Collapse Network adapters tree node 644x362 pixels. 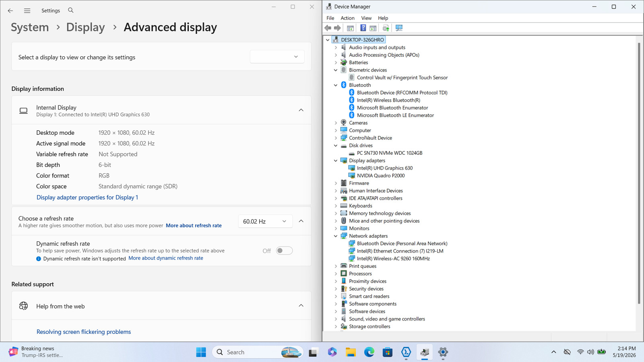336,236
